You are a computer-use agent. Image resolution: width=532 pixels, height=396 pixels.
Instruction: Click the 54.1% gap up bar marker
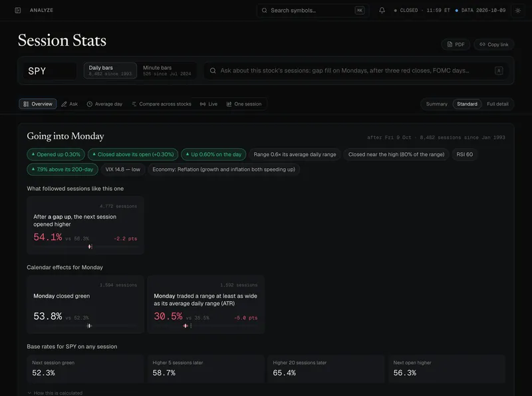[90, 247]
